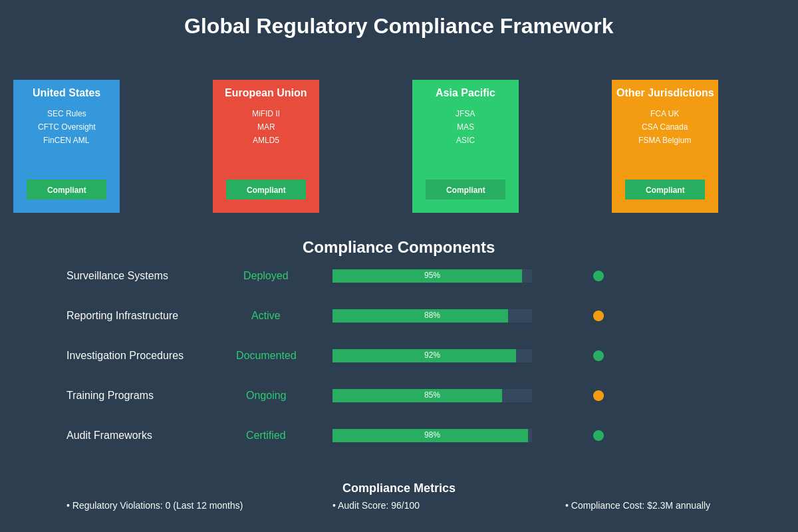
Task: Click the 85% Training Programs progress bar
Action: click(432, 396)
